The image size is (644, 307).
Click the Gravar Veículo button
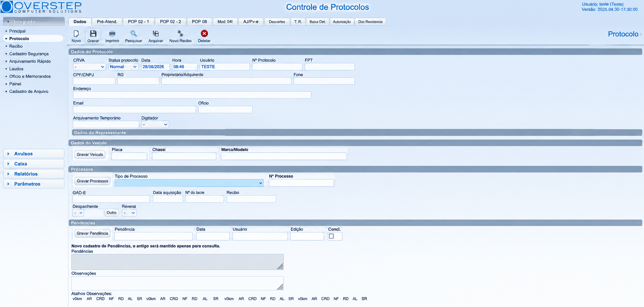90,155
